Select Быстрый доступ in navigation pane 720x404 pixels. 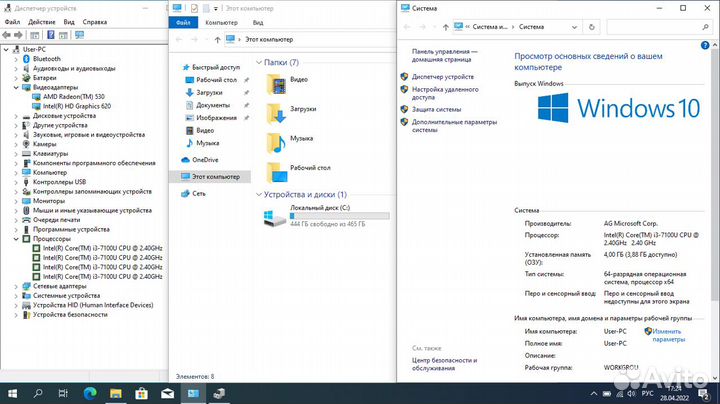pyautogui.click(x=216, y=67)
